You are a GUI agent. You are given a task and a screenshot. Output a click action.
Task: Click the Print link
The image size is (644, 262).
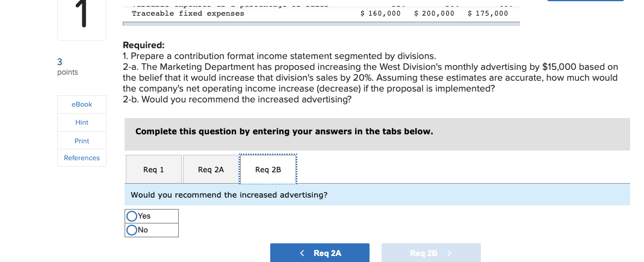[82, 141]
